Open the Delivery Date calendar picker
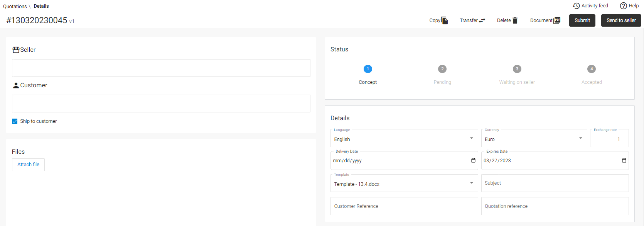This screenshot has height=226, width=644. (x=473, y=160)
